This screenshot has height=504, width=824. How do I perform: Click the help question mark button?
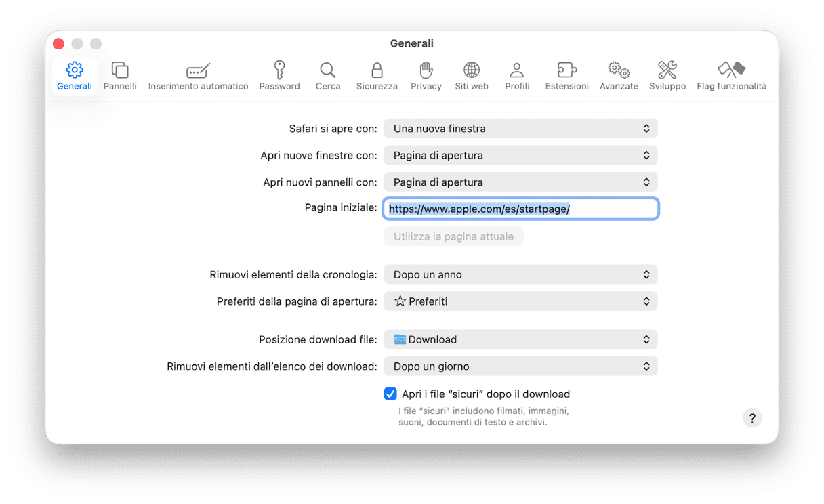coord(752,418)
